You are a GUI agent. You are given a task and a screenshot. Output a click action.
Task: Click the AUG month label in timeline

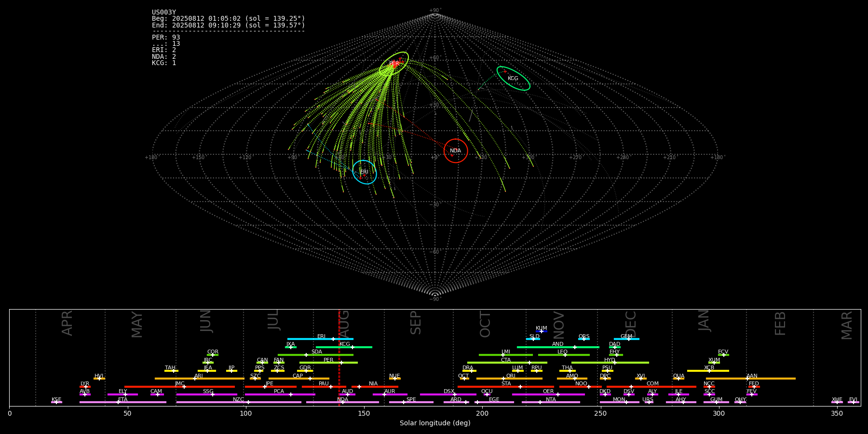(x=344, y=323)
